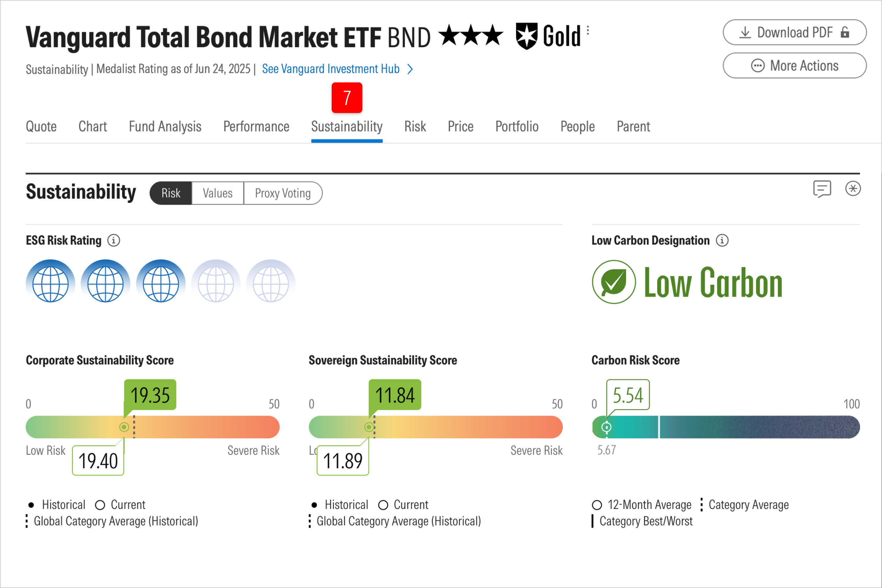This screenshot has height=588, width=882.
Task: Click the Low Carbon Designation info icon
Action: click(x=722, y=240)
